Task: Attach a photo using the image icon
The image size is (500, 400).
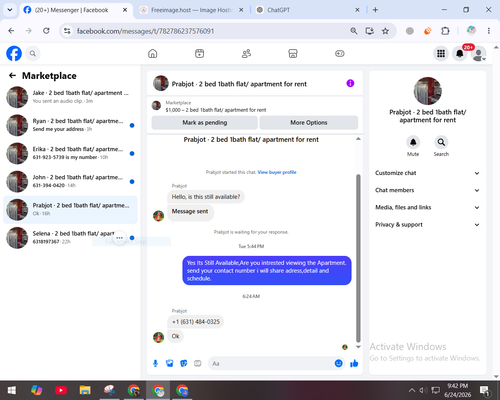Action: pos(169,363)
